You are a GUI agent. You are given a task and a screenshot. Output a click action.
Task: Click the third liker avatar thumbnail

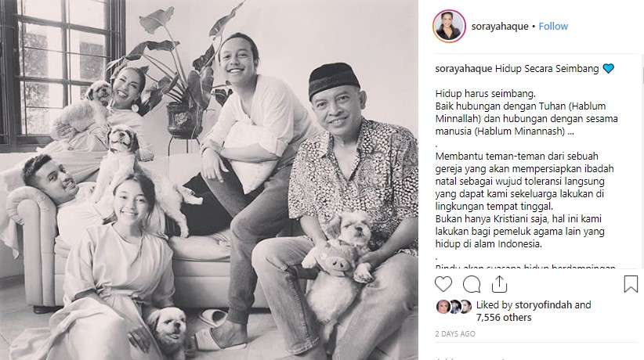point(465,307)
